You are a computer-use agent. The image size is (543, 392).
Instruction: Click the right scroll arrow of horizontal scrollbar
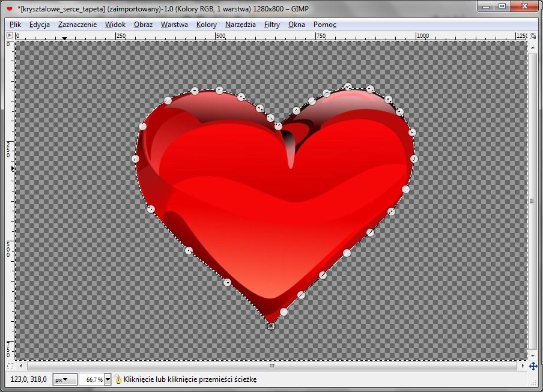(x=523, y=366)
